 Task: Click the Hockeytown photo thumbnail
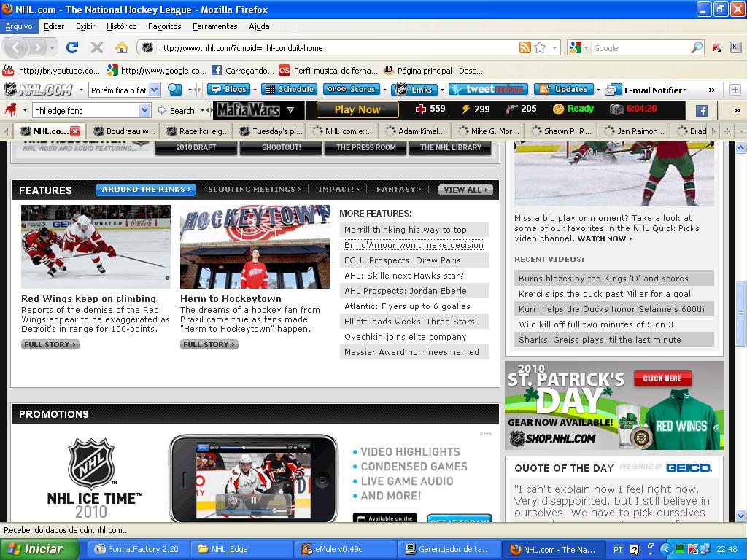point(255,246)
